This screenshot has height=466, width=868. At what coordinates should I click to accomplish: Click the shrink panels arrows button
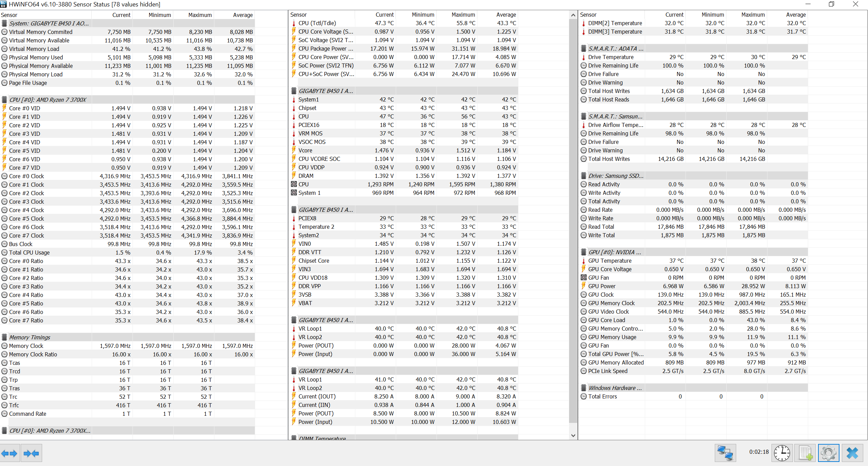(31, 453)
